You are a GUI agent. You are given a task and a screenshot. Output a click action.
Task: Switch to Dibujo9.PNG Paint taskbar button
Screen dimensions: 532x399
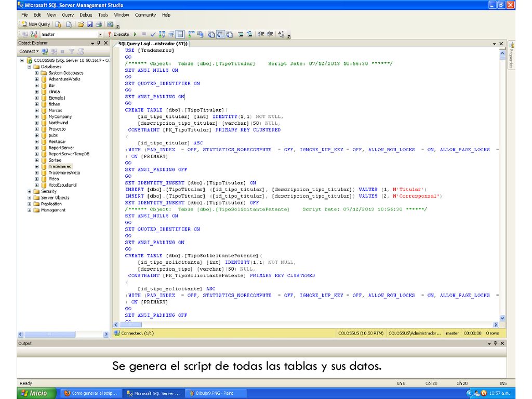click(216, 393)
